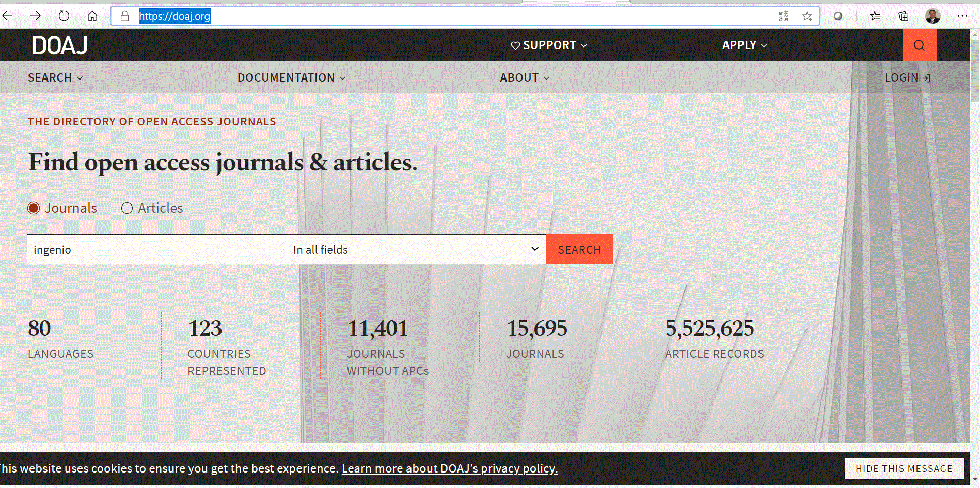
Task: Open the 'In all fields' dropdown
Action: (416, 249)
